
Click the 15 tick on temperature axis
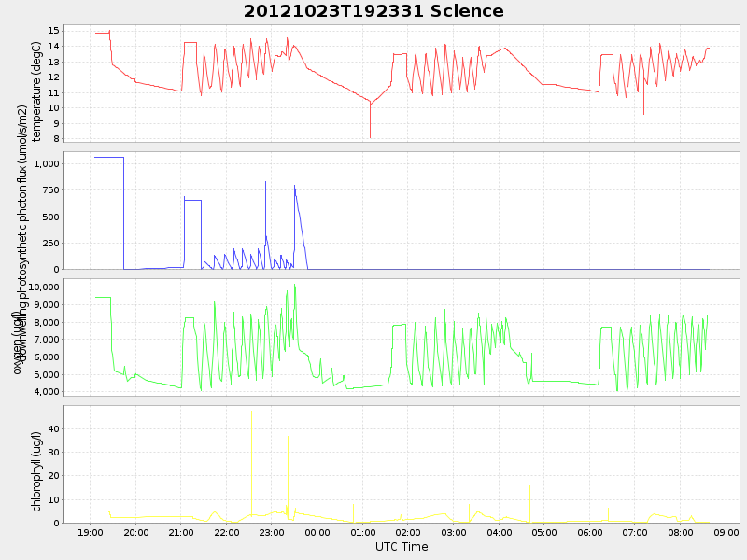coord(53,31)
